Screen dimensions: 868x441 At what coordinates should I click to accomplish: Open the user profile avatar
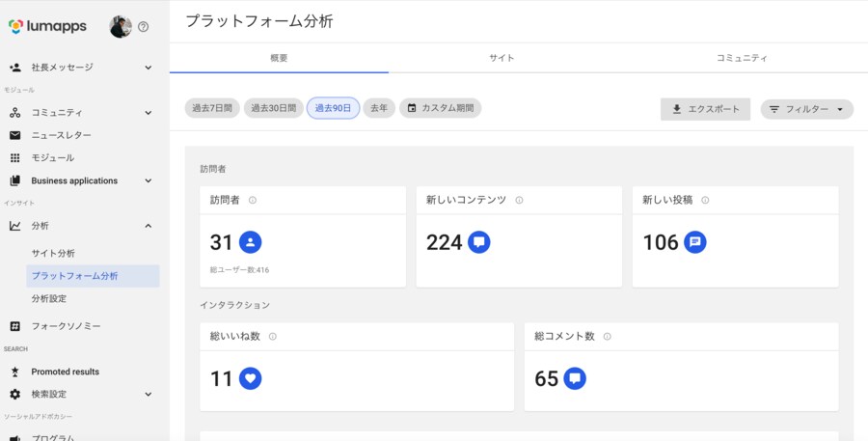coord(121,27)
